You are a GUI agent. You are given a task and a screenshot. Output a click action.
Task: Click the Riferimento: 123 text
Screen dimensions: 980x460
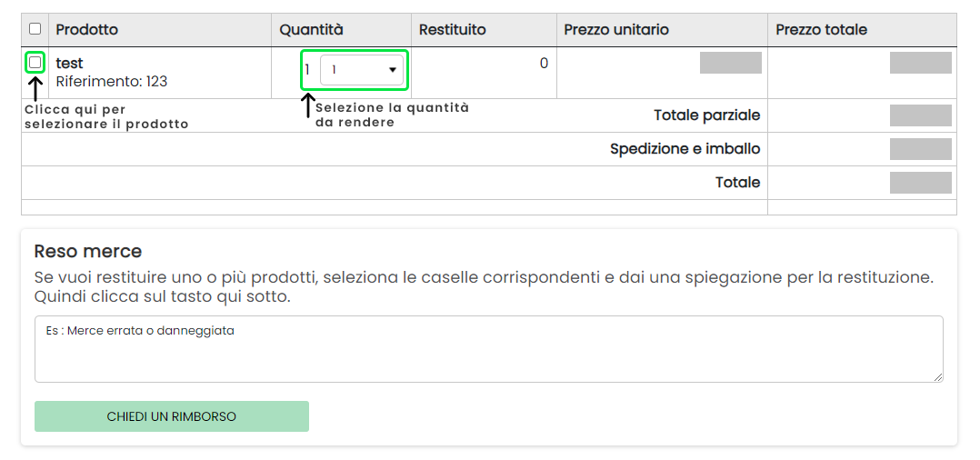(x=112, y=82)
